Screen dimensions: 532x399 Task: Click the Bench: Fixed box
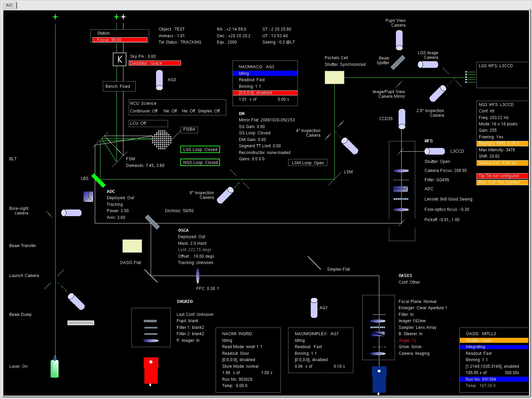pos(119,86)
